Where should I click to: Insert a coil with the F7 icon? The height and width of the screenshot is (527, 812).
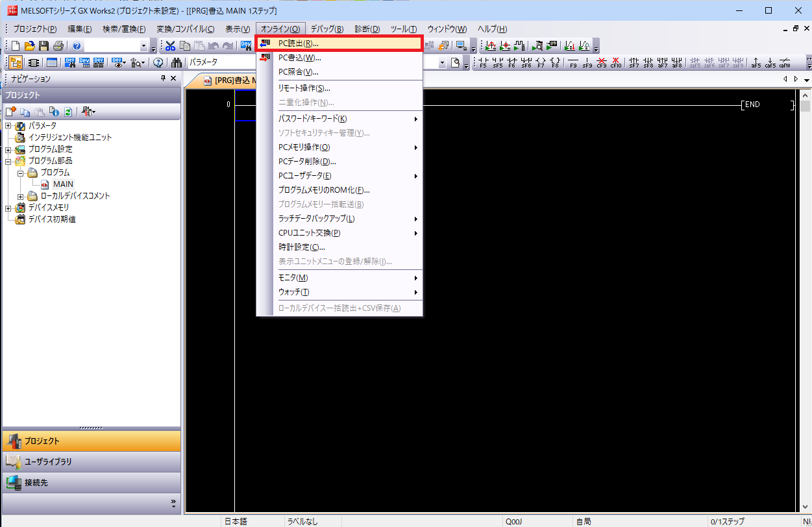[540, 63]
